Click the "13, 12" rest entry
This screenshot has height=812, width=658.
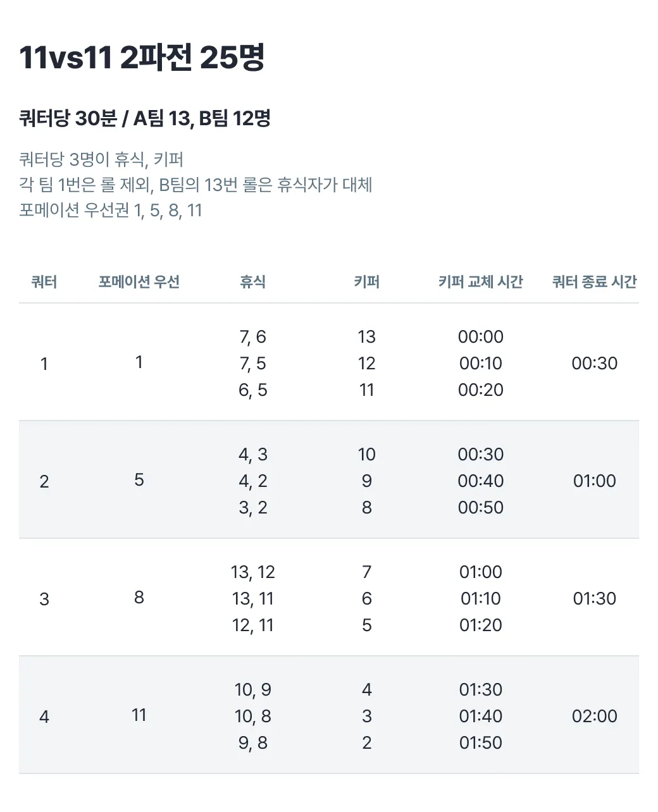click(252, 572)
